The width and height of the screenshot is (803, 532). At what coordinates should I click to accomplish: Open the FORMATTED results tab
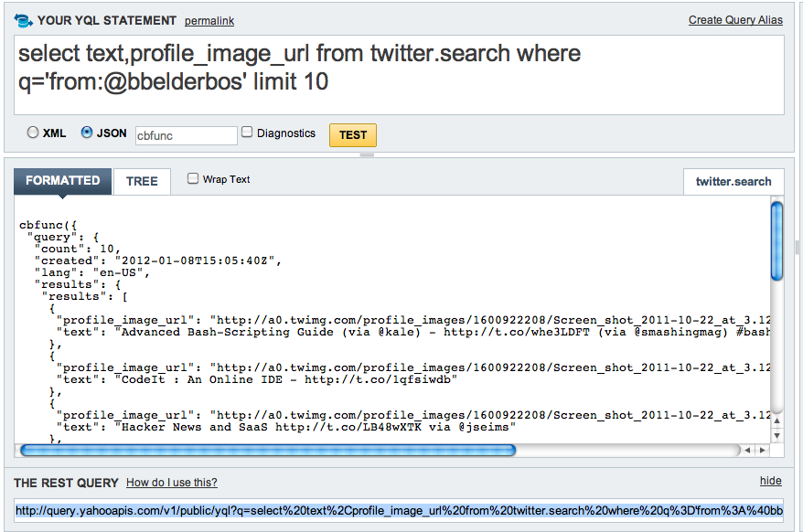click(62, 181)
